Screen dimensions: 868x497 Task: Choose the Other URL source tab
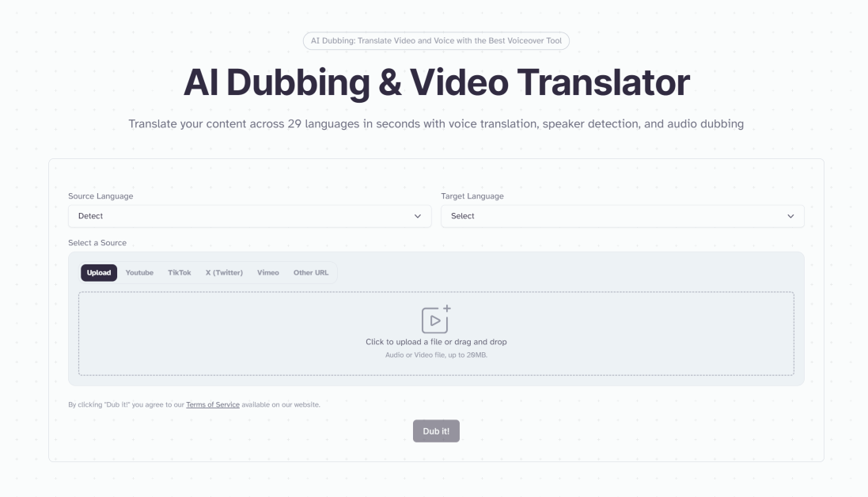click(x=310, y=272)
